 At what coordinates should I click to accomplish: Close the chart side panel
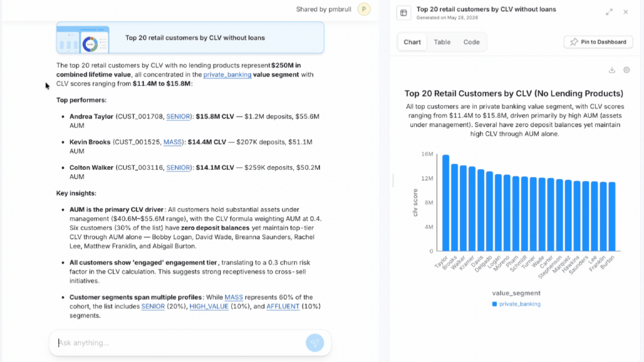[x=626, y=12]
